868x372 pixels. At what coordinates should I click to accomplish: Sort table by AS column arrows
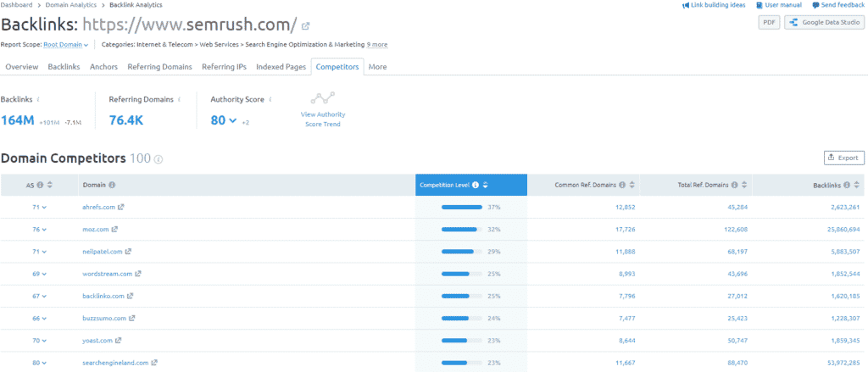tap(49, 185)
